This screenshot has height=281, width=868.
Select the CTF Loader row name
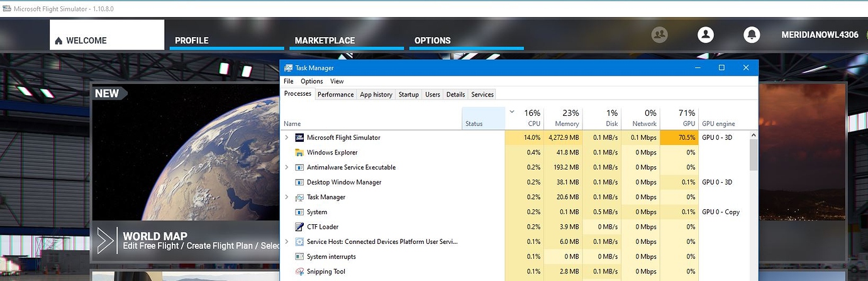pyautogui.click(x=324, y=227)
